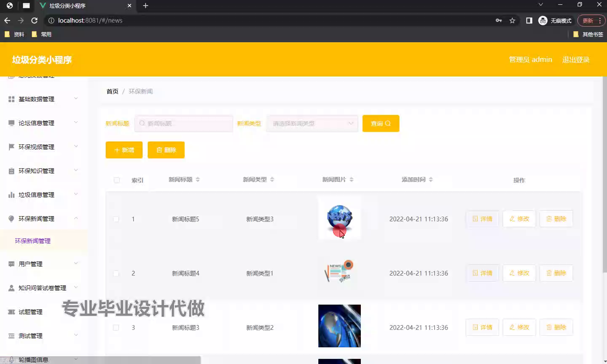Click the bulk 删除 button above the table
Viewport: 607px width, 364px height.
[166, 150]
